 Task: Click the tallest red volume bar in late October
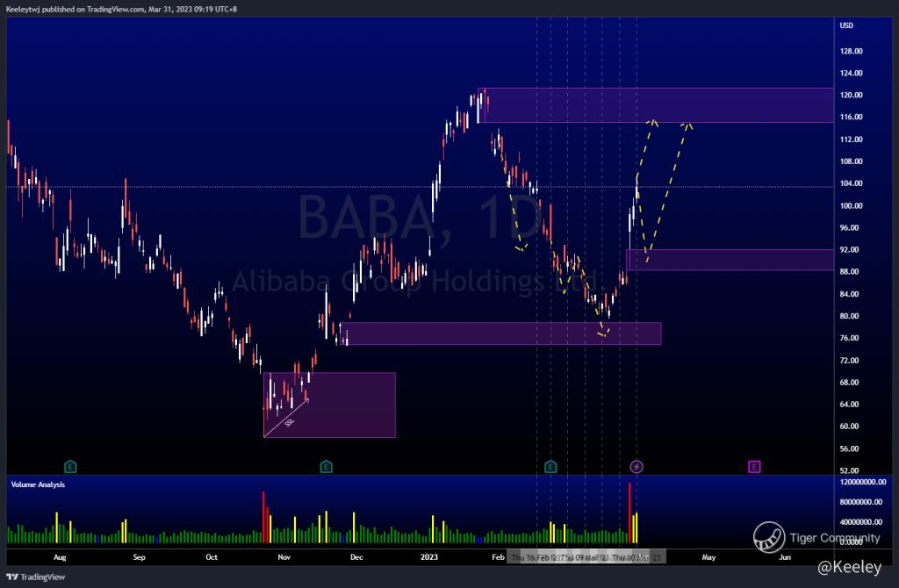(263, 517)
